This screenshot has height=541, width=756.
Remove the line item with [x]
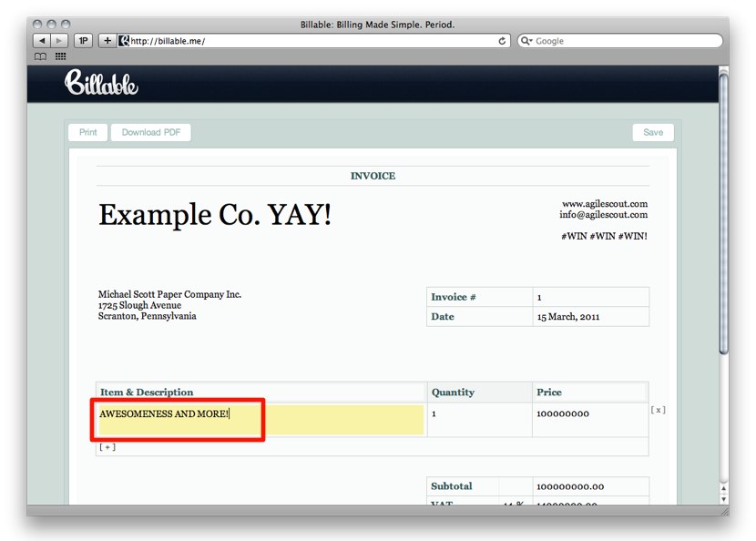[x=659, y=410]
